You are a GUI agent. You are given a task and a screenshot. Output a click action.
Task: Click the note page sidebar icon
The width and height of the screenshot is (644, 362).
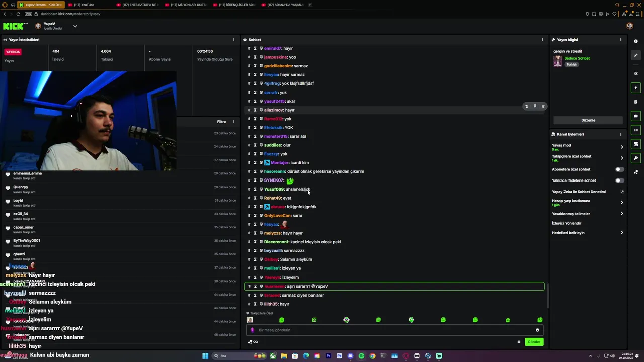tap(636, 102)
